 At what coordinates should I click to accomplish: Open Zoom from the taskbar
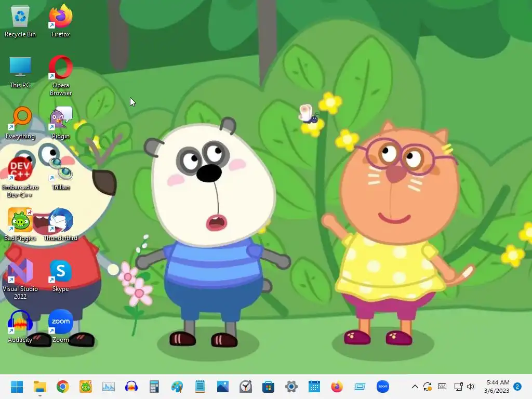click(x=383, y=387)
